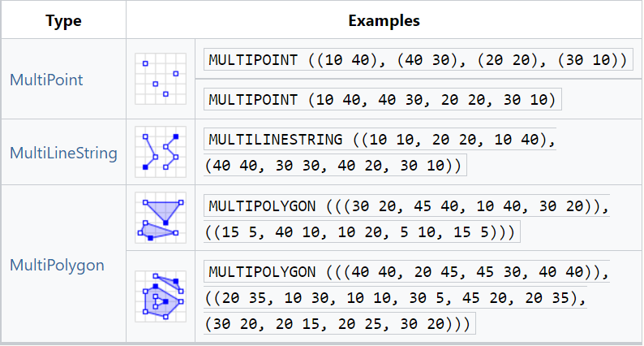Click MULTIPOINT example with nested parentheses
This screenshot has width=644, height=346.
click(419, 60)
